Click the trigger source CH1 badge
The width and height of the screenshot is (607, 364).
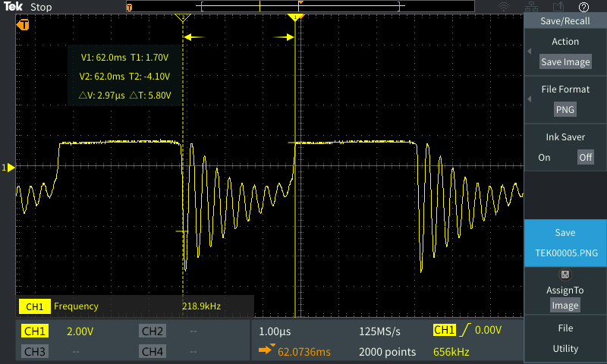tap(445, 330)
